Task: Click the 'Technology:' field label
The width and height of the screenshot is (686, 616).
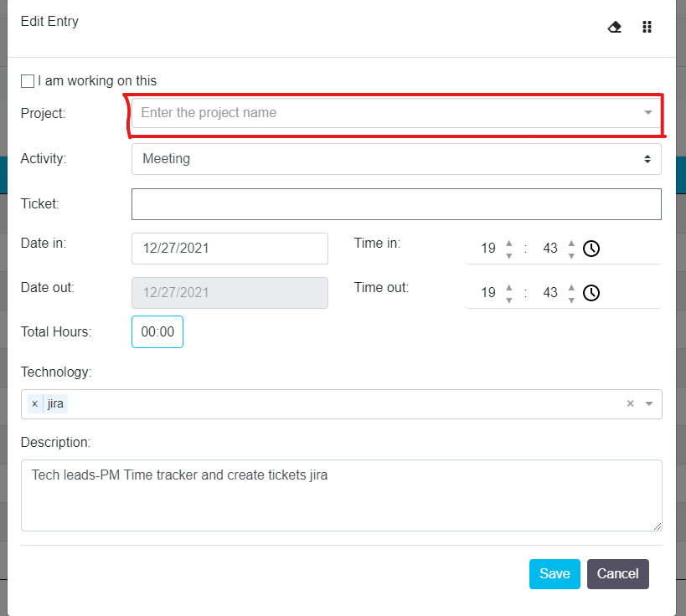Action: point(56,372)
